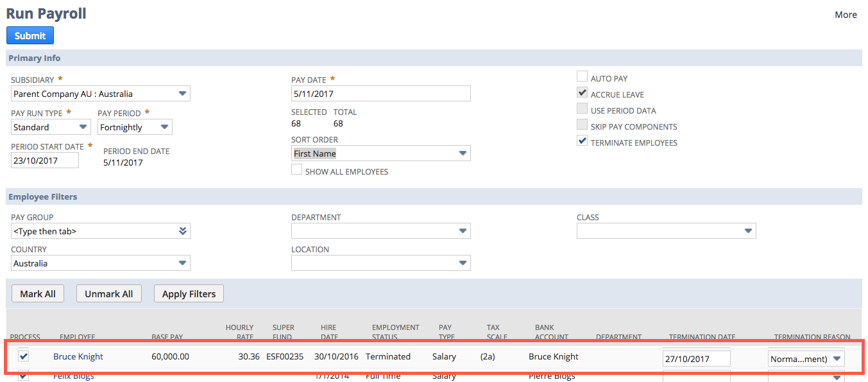The height and width of the screenshot is (382, 868).
Task: Disable Accrue Leave
Action: click(582, 92)
